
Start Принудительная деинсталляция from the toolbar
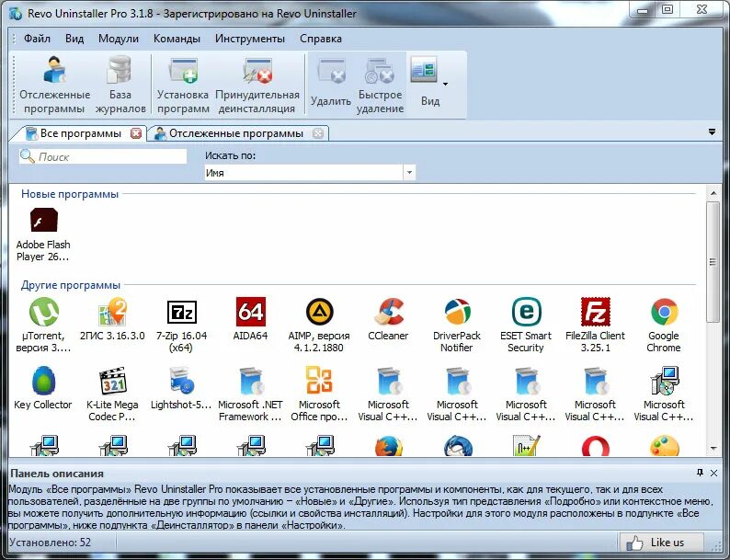click(257, 85)
